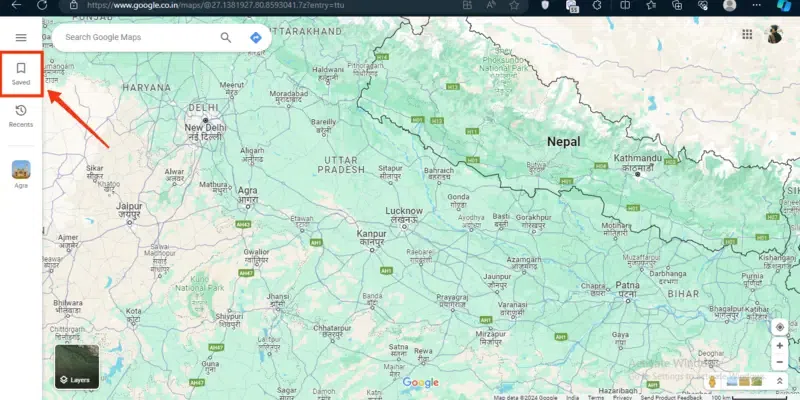Open first imagery thumbnail beside pegman
Screen dimensions: 800x400
(732, 381)
